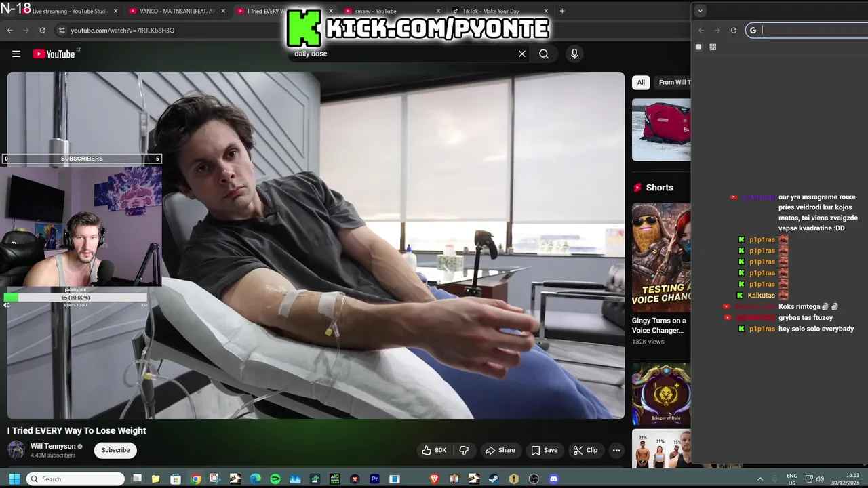Open Google Chrome from the taskbar
This screenshot has height=488, width=868.
[x=196, y=479]
